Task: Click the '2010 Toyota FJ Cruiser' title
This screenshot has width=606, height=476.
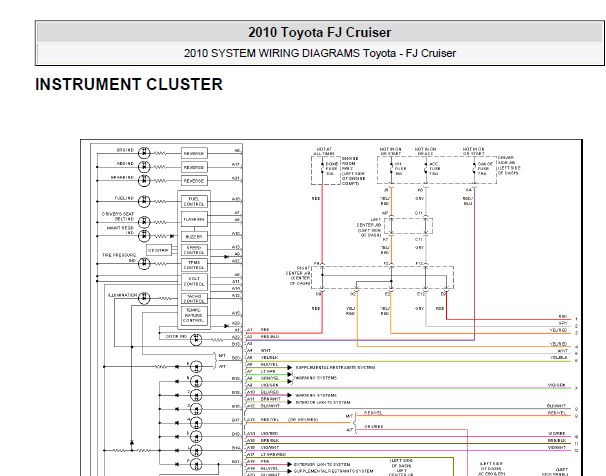Action: [320, 32]
